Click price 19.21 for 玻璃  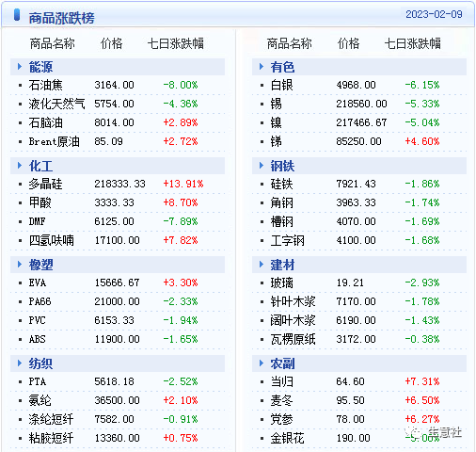350,282
